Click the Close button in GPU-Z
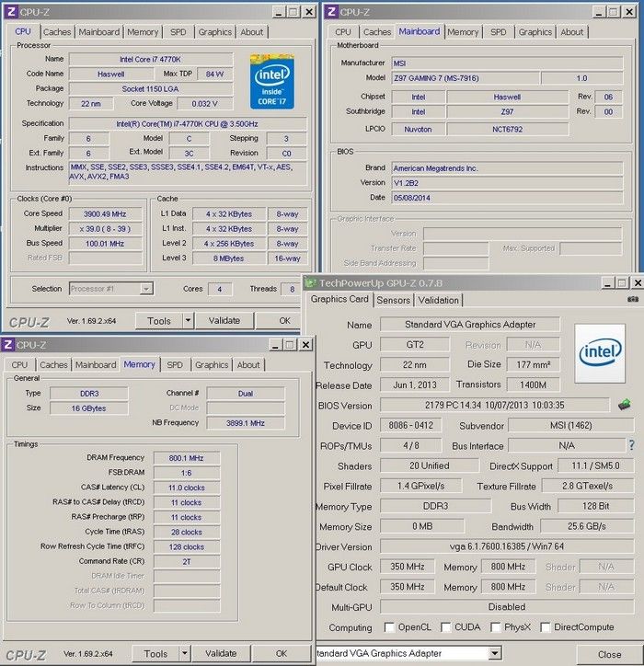Screen dimensions: 644x666 609,654
